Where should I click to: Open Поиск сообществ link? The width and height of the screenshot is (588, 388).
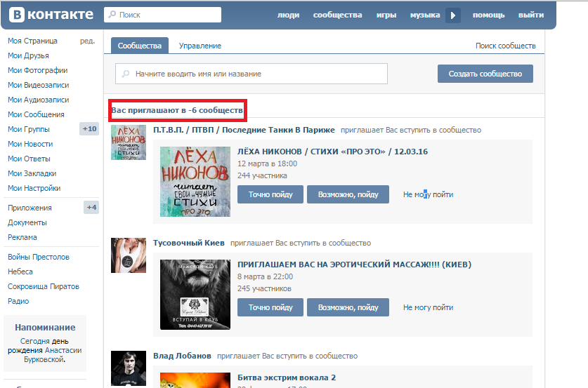(x=505, y=46)
